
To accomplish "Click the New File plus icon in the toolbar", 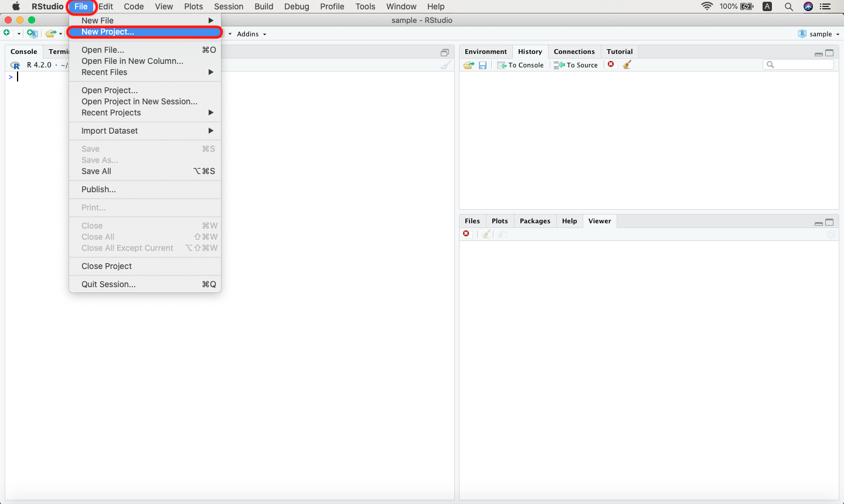I will click(7, 33).
